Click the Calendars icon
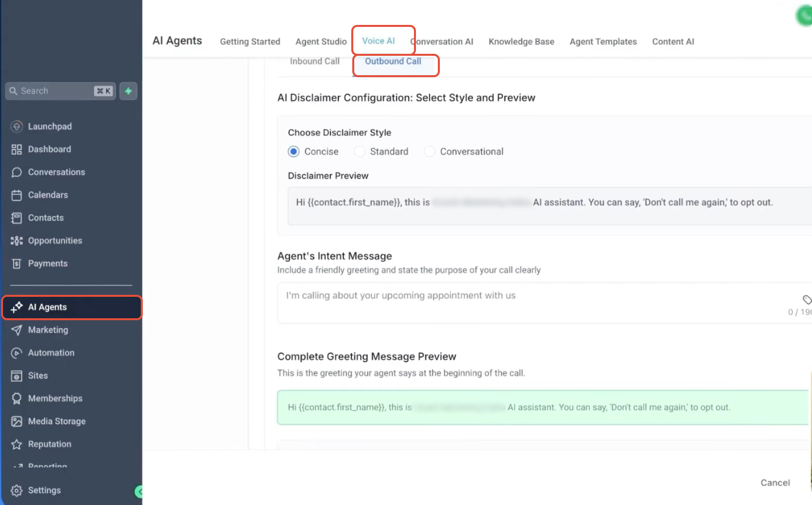 (x=17, y=195)
